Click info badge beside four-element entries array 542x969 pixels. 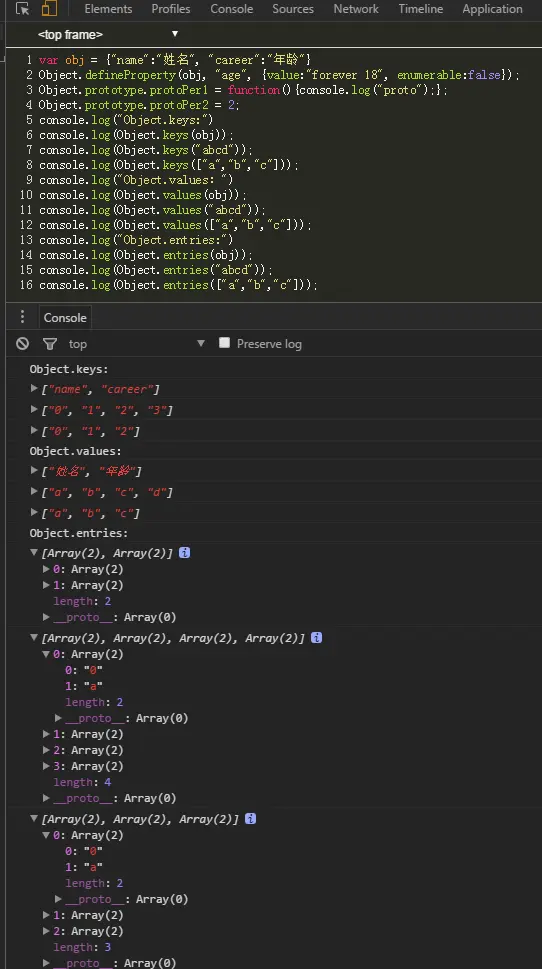pos(316,637)
